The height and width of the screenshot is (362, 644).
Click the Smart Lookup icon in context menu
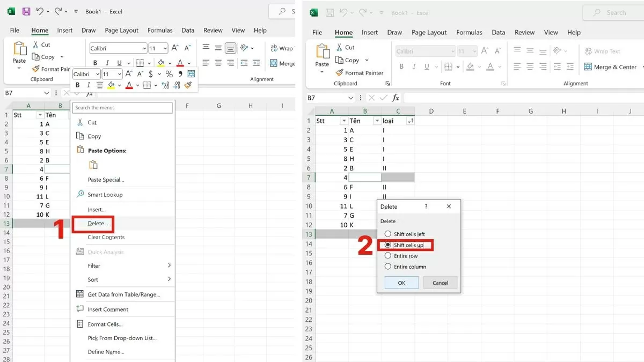[80, 195]
